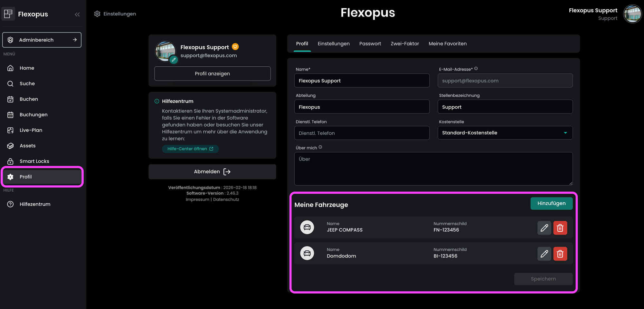The width and height of the screenshot is (644, 309).
Task: Switch to the Passwort tab
Action: coord(370,43)
